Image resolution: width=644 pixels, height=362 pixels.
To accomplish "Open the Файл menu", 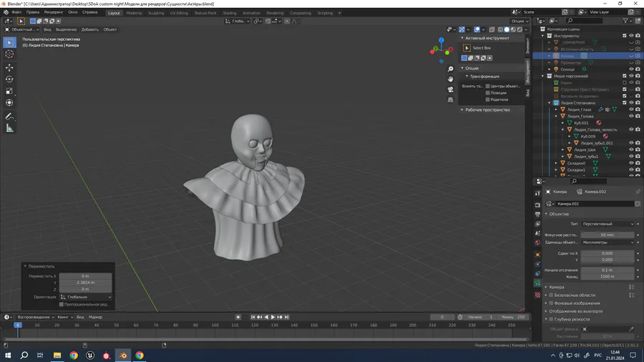I will pyautogui.click(x=16, y=12).
